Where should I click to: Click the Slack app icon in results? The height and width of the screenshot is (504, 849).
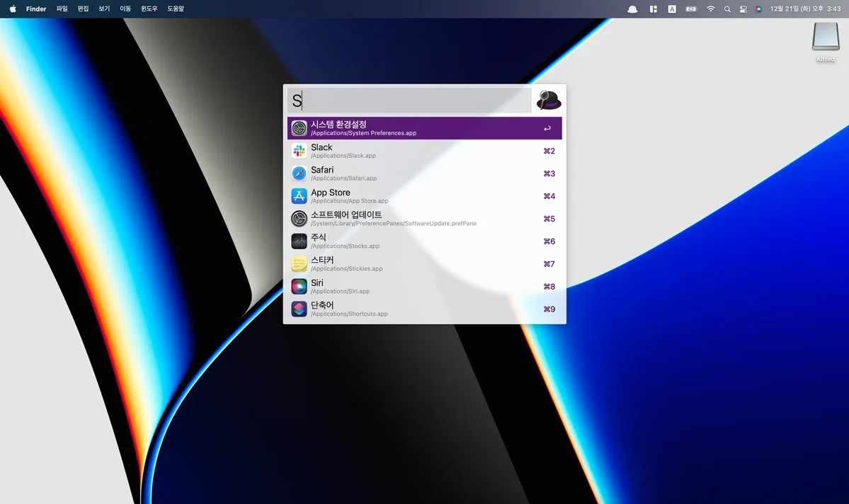pyautogui.click(x=299, y=151)
